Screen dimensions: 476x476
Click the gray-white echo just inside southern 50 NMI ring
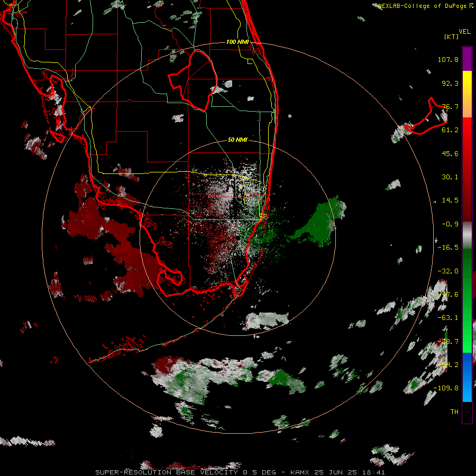click(267, 321)
